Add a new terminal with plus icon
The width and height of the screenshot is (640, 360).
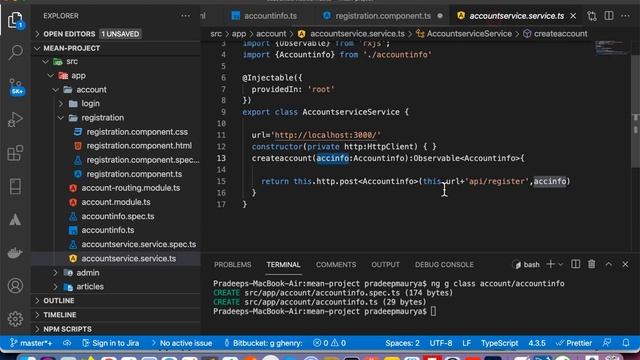(x=550, y=264)
